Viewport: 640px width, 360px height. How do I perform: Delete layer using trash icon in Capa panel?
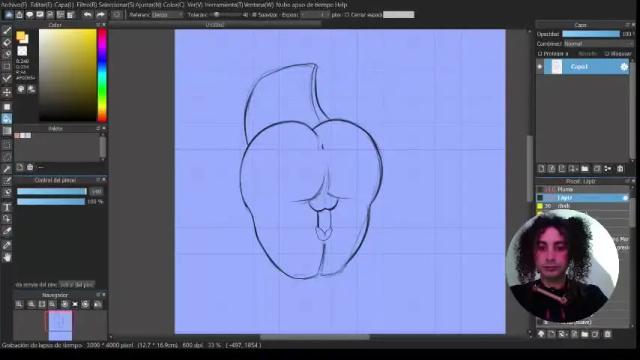coord(620,169)
